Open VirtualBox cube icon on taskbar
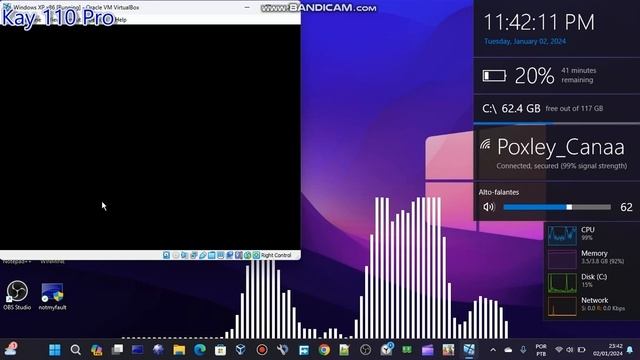Viewport: 640px width, 360px height. pyautogui.click(x=241, y=350)
